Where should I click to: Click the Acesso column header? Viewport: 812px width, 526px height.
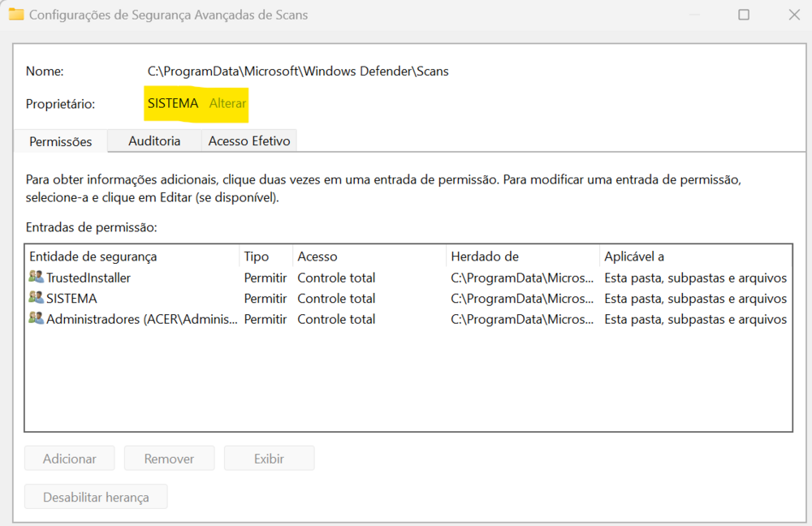(x=317, y=257)
